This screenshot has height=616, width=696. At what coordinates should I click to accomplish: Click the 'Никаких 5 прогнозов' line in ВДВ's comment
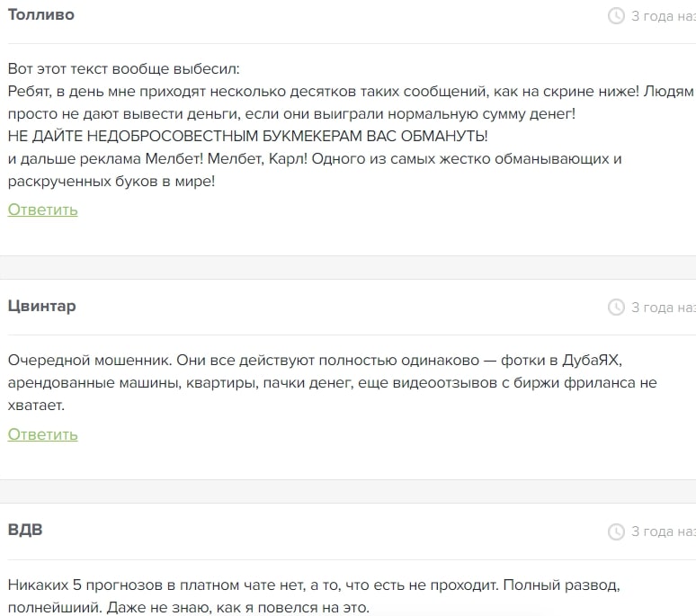pos(314,585)
